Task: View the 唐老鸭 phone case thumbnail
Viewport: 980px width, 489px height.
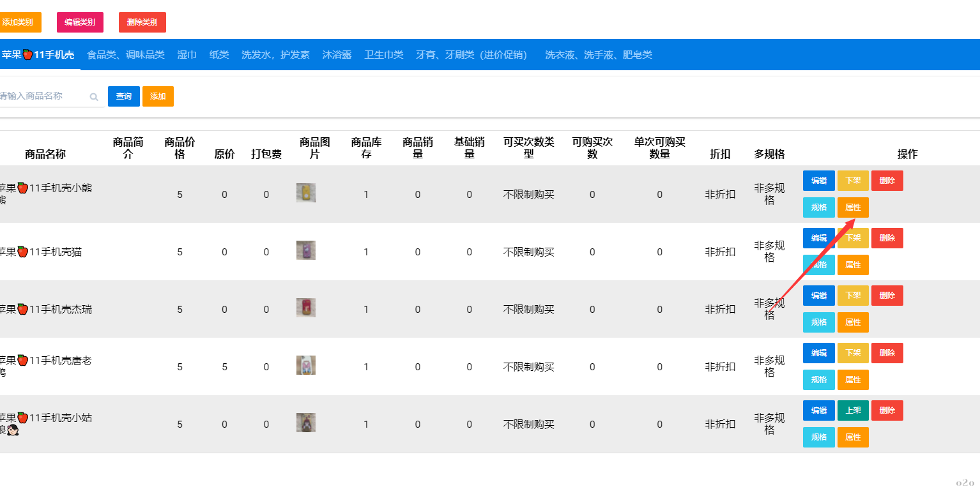Action: pyautogui.click(x=306, y=365)
